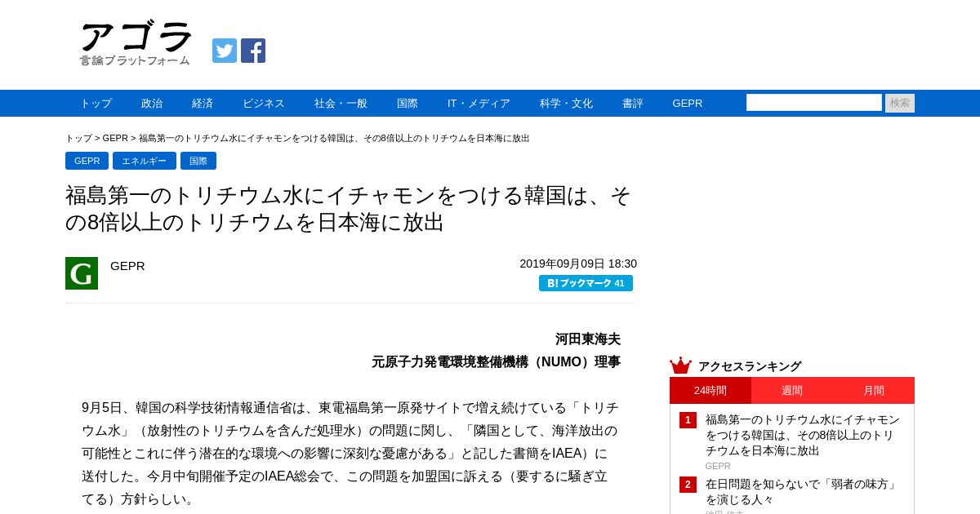This screenshot has width=980, height=514.
Task: Open 政治 in the navigation bar
Action: pyautogui.click(x=152, y=104)
